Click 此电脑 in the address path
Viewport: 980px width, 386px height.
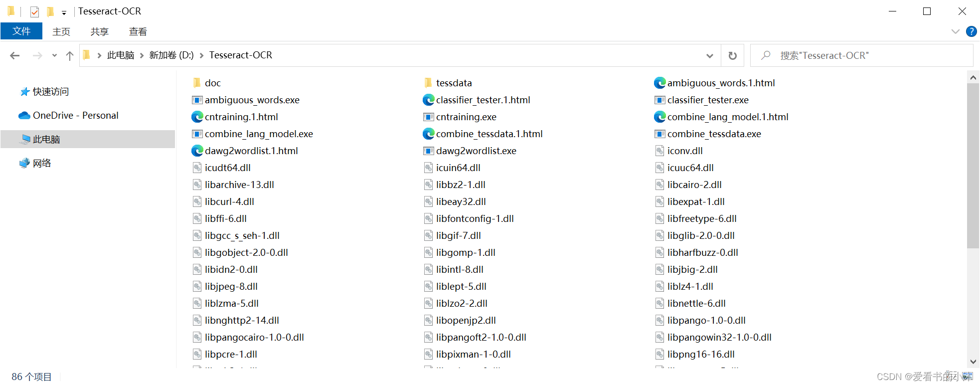click(121, 55)
